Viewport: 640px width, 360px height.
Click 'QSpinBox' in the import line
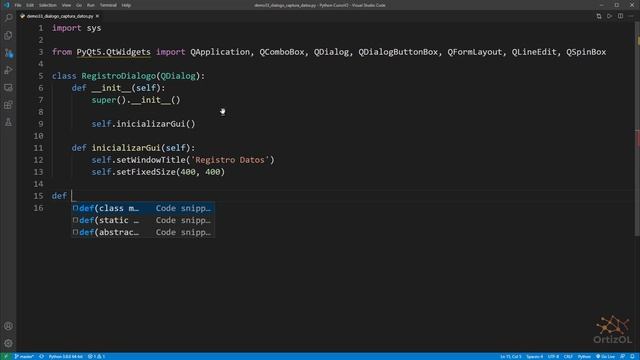pos(586,52)
